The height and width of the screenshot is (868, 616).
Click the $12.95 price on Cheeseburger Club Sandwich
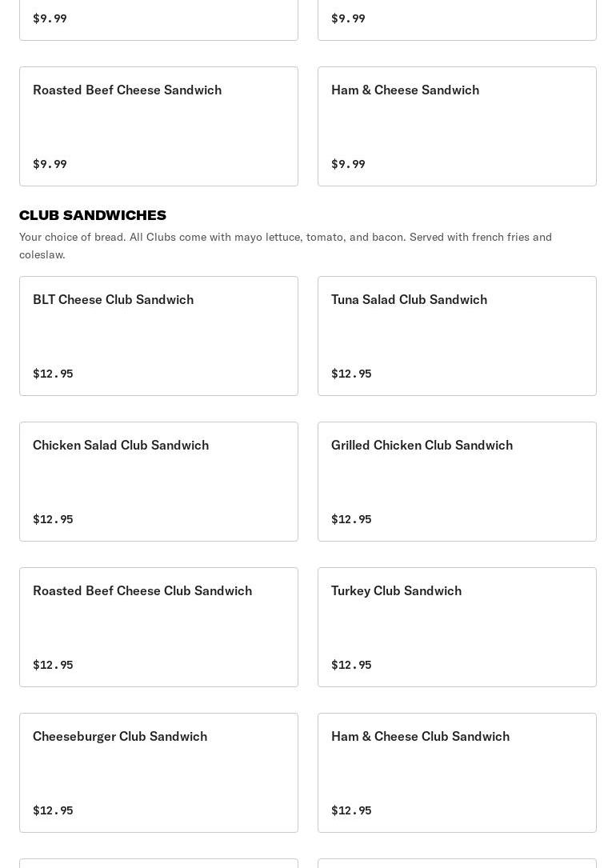click(53, 810)
